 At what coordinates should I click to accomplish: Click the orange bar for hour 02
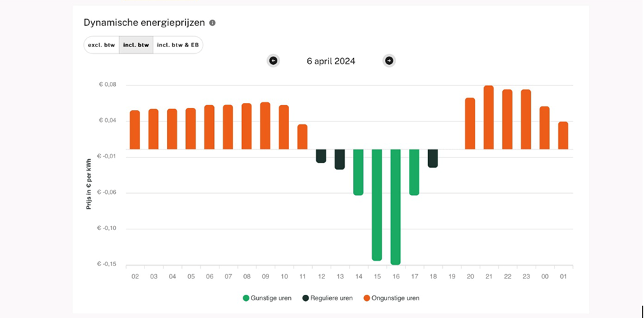(135, 130)
